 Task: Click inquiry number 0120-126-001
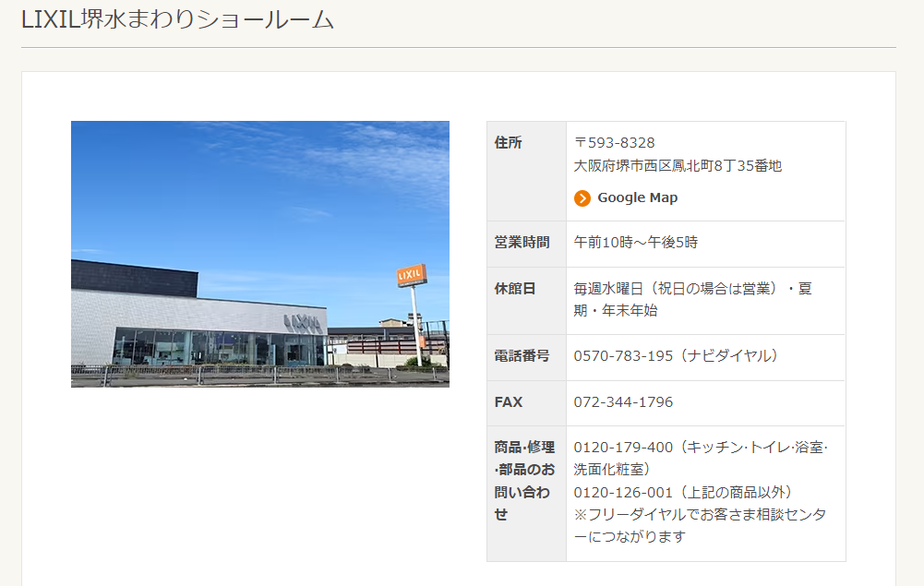[623, 493]
